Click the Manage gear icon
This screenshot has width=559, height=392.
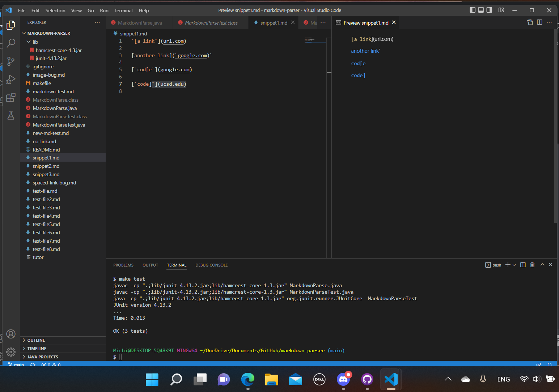tap(11, 352)
